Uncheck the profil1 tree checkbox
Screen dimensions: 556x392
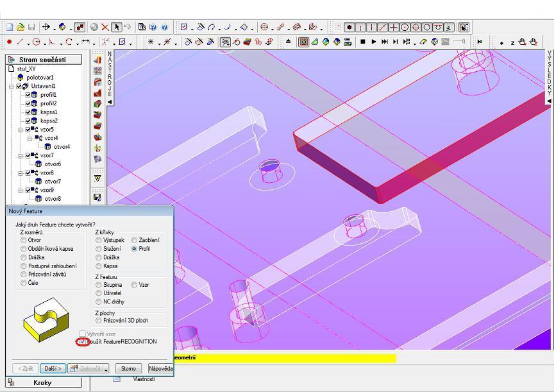click(28, 95)
